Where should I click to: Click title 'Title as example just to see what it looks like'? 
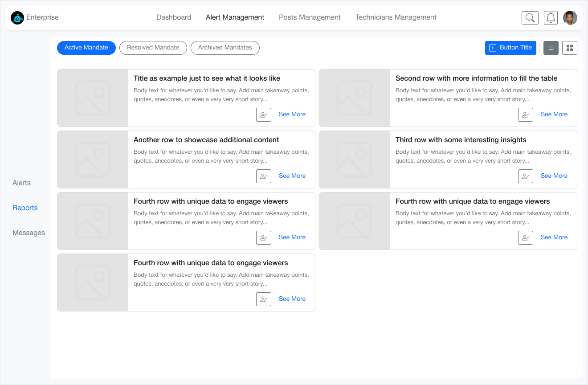[x=207, y=78]
